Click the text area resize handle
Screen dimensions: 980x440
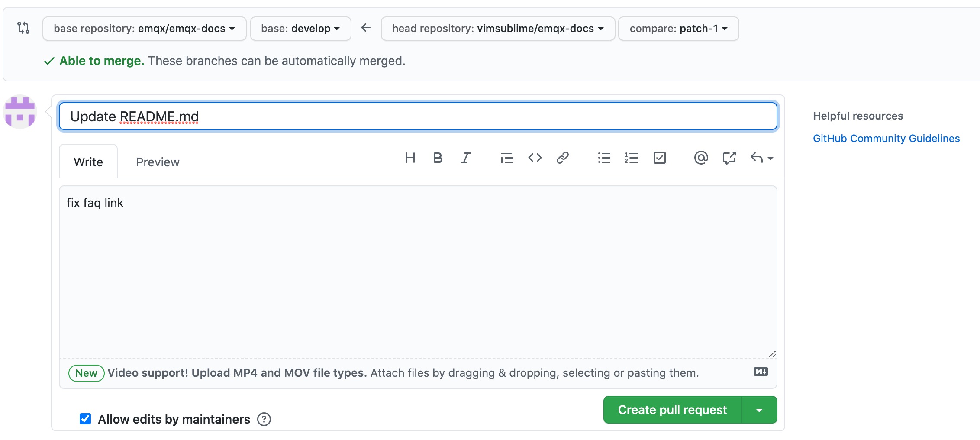pyautogui.click(x=772, y=354)
